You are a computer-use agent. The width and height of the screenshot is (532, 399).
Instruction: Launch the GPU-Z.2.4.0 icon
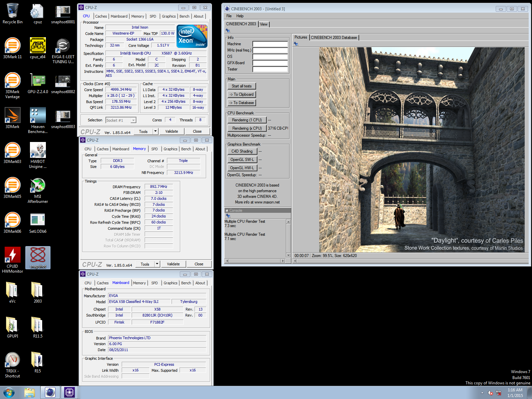[38, 83]
